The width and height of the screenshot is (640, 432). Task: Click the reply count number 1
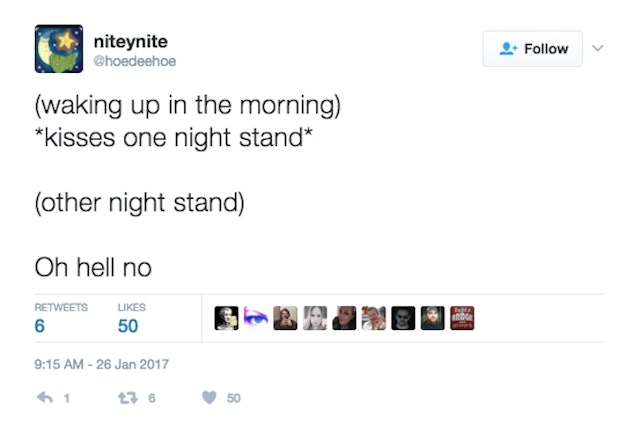(66, 398)
